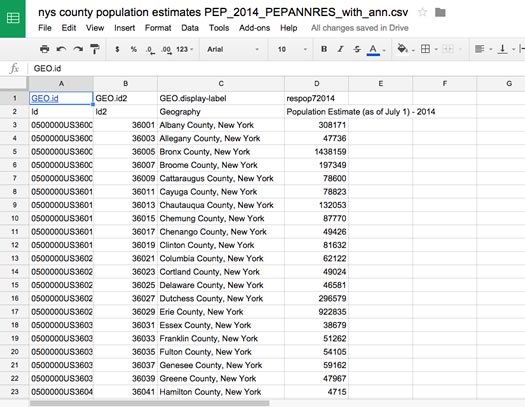Toggle italic formatting

coord(341,49)
